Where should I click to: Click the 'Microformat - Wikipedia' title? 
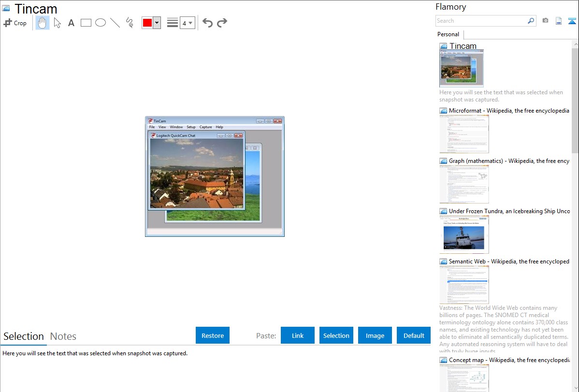(x=509, y=111)
